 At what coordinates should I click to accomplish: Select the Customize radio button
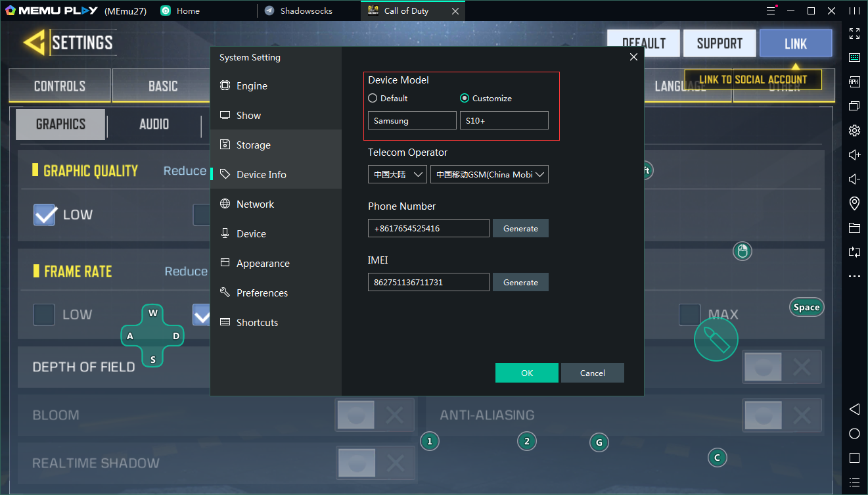pos(465,98)
